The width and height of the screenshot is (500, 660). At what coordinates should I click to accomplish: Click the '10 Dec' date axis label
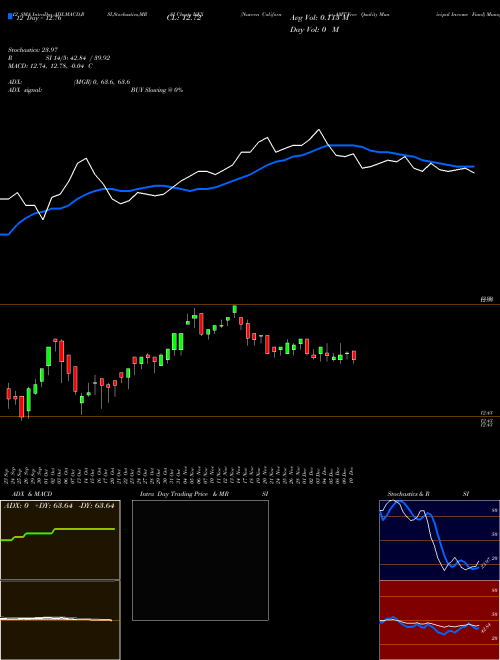coord(351,475)
